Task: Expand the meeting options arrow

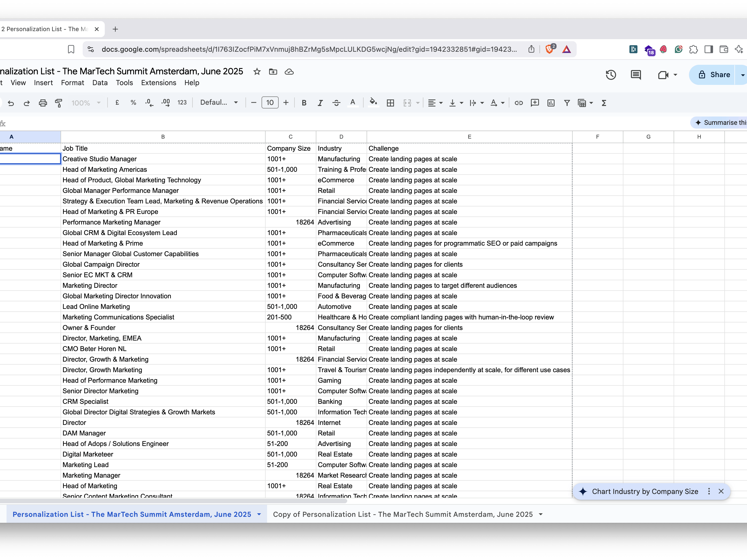Action: coord(675,75)
